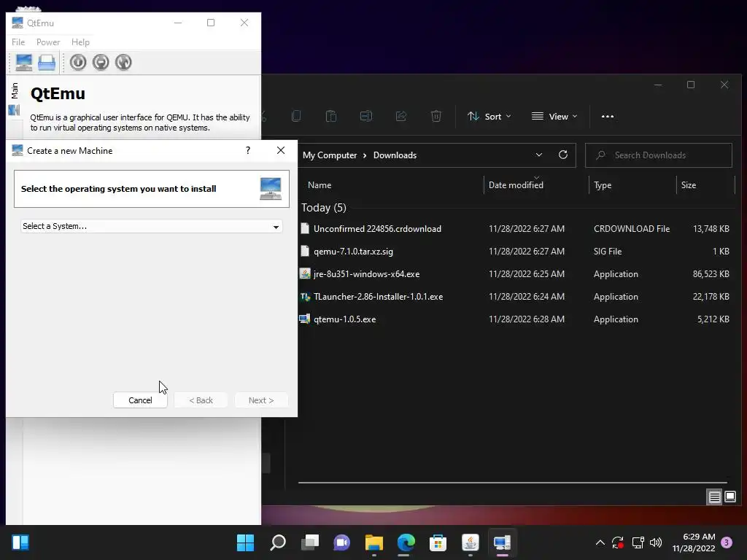Image resolution: width=747 pixels, height=560 pixels.
Task: Click My Computer in the address breadcrumb
Action: coord(330,155)
